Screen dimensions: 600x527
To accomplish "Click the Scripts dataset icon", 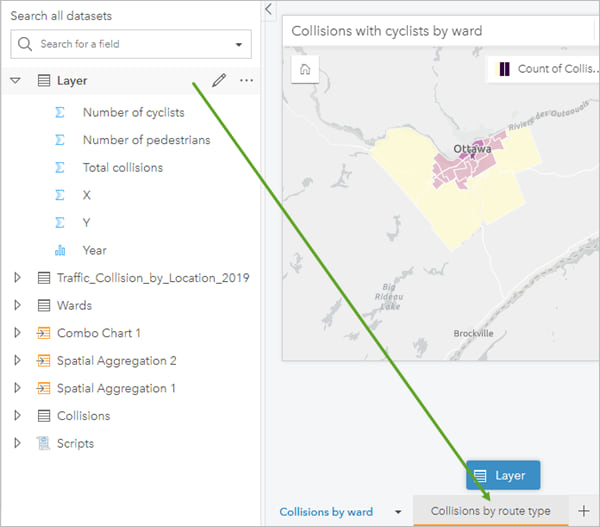I will [x=43, y=443].
